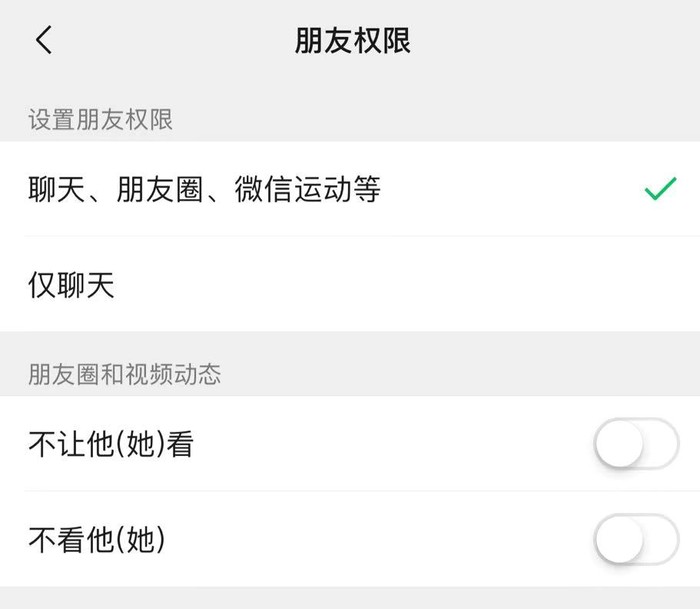Click the green checkmark icon
Screen dimensions: 700x609
(x=660, y=188)
